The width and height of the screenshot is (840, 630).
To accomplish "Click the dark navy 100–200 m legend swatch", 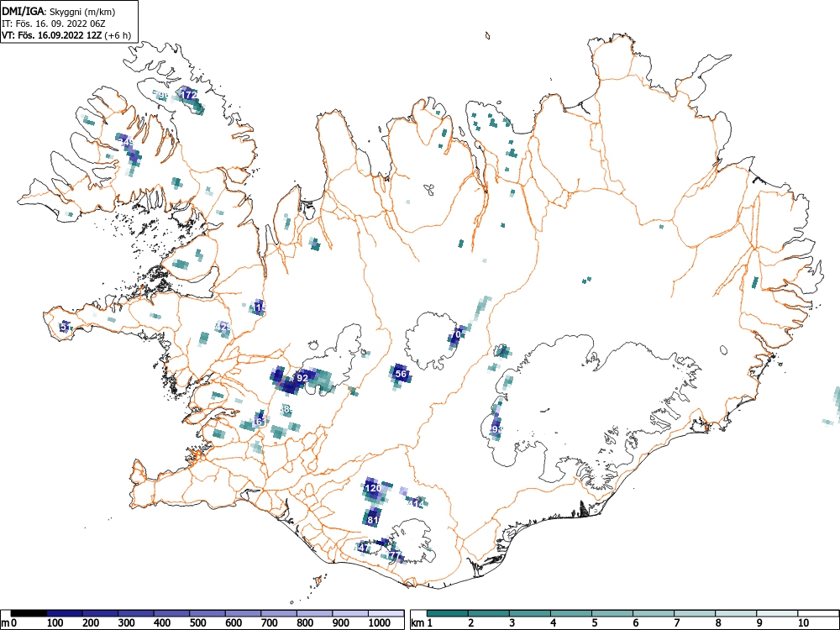I will pos(65,613).
